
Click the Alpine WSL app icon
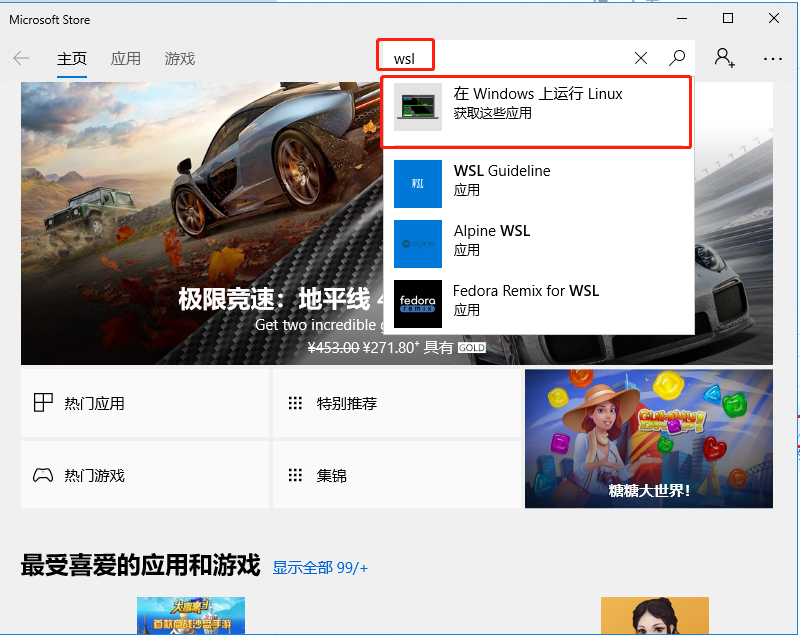(x=418, y=244)
